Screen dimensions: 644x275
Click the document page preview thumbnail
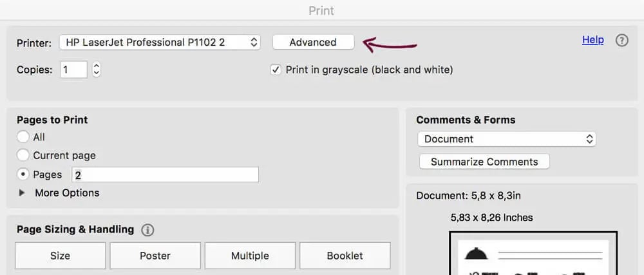click(533, 254)
